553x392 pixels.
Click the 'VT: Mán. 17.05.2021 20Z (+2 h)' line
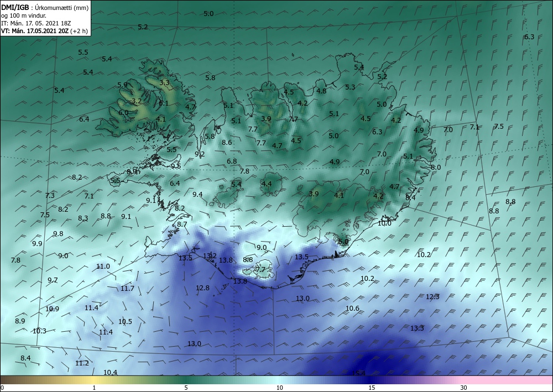(44, 30)
